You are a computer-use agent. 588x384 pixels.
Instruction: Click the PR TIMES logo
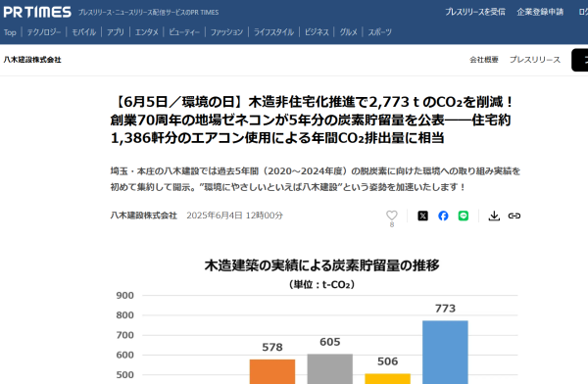coord(37,12)
